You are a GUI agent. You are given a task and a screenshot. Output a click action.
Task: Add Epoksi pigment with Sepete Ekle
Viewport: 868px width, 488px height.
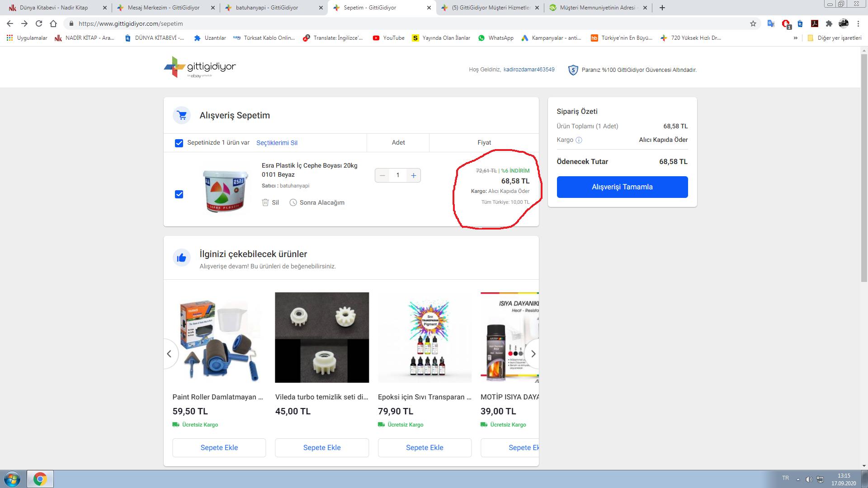click(x=425, y=448)
